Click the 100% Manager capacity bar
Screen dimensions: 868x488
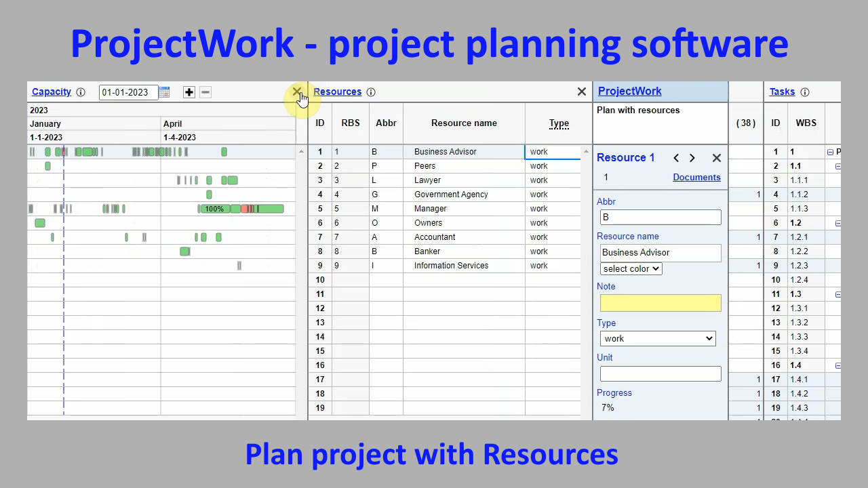tap(214, 209)
